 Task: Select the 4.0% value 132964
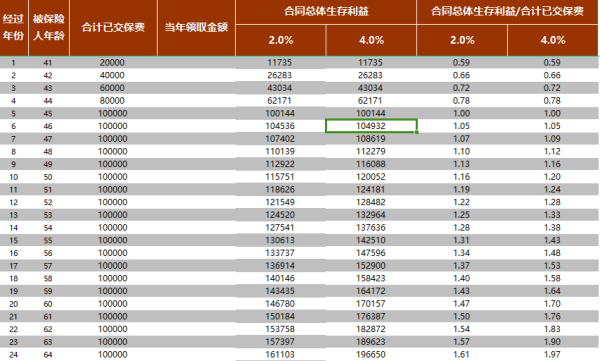(x=371, y=215)
